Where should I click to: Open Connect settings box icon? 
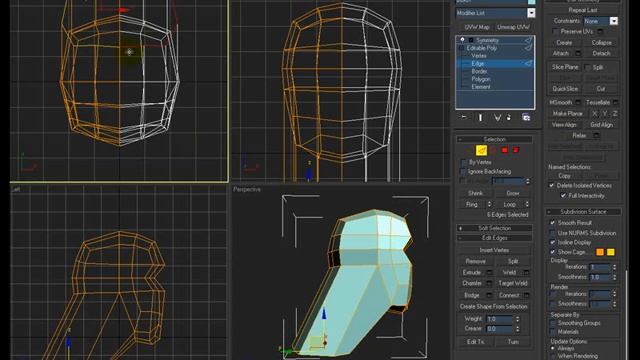pos(526,295)
